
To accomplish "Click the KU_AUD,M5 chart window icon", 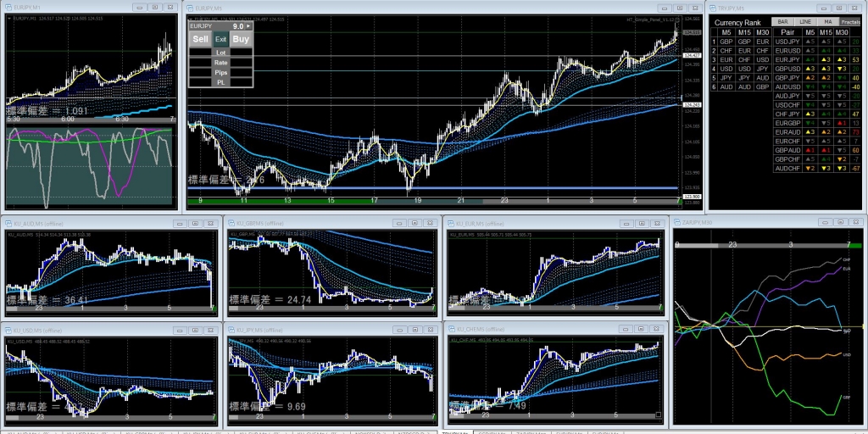I will pyautogui.click(x=9, y=224).
